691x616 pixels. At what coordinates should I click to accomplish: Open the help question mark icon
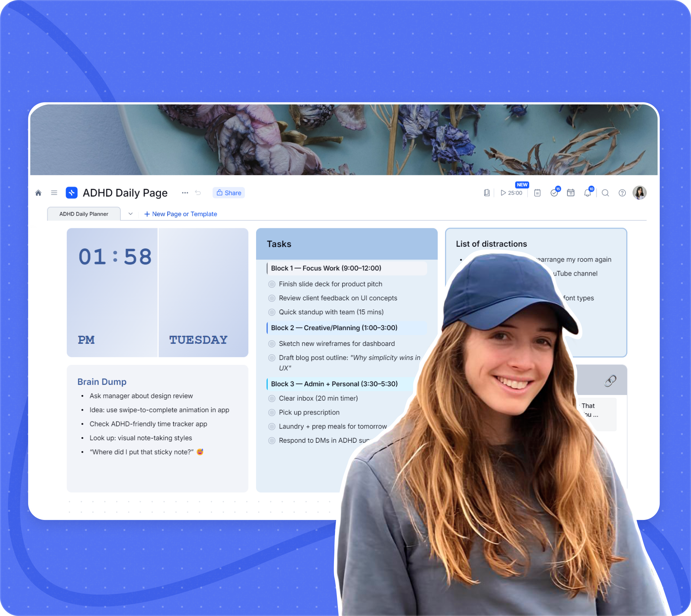[x=622, y=193]
